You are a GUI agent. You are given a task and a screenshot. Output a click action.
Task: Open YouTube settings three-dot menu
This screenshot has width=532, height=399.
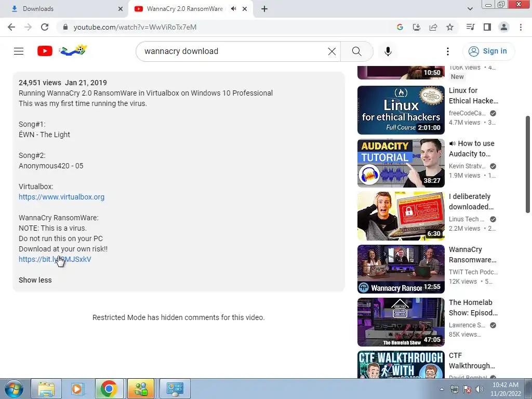[448, 51]
